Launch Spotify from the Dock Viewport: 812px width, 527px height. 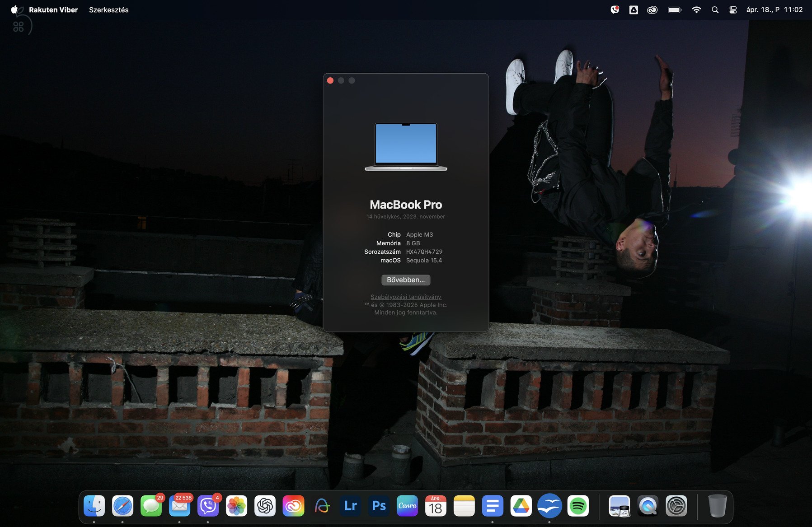(x=578, y=506)
